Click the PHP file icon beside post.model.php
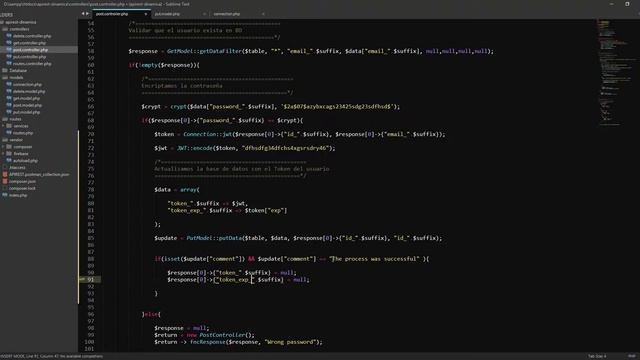Viewport: 640px width, 360px height. point(9,105)
